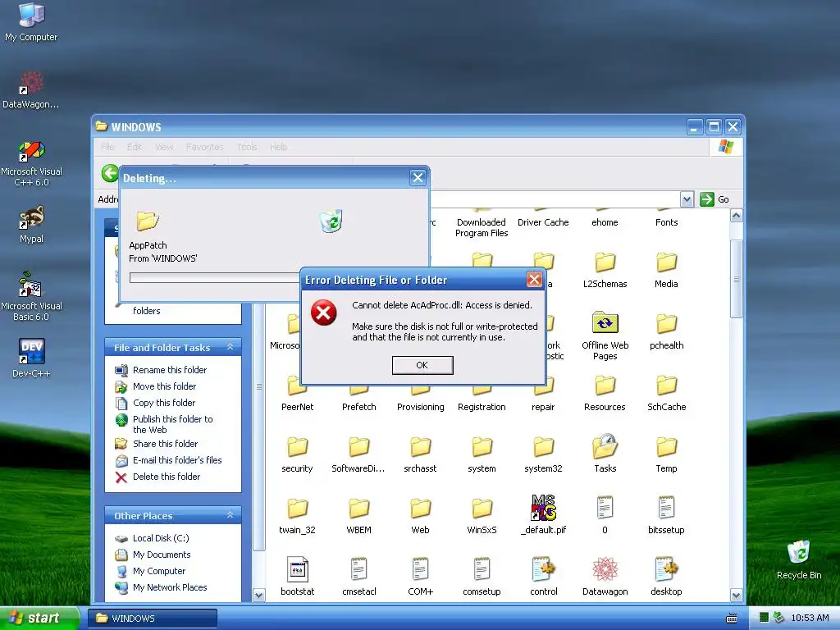
Task: Select the L2Schemas folder
Action: (605, 269)
